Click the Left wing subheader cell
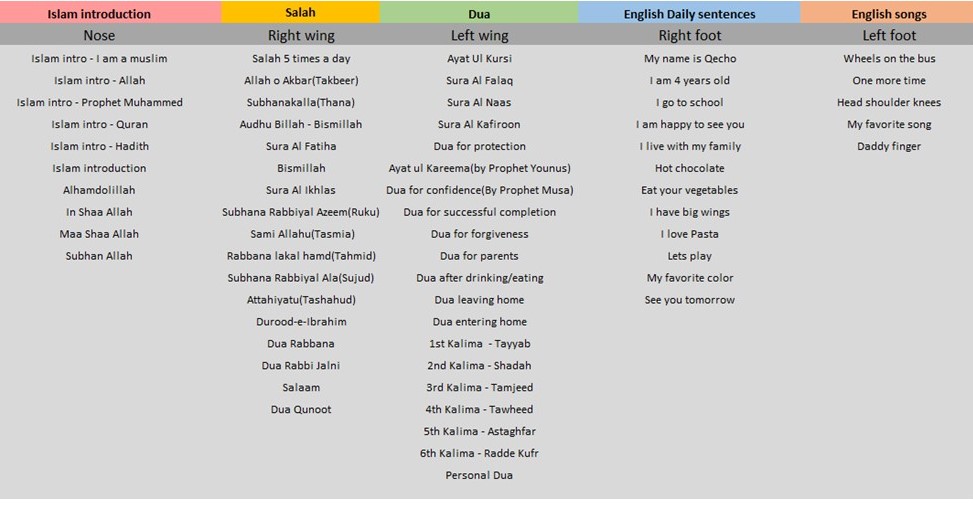This screenshot has width=973, height=510. [x=479, y=36]
